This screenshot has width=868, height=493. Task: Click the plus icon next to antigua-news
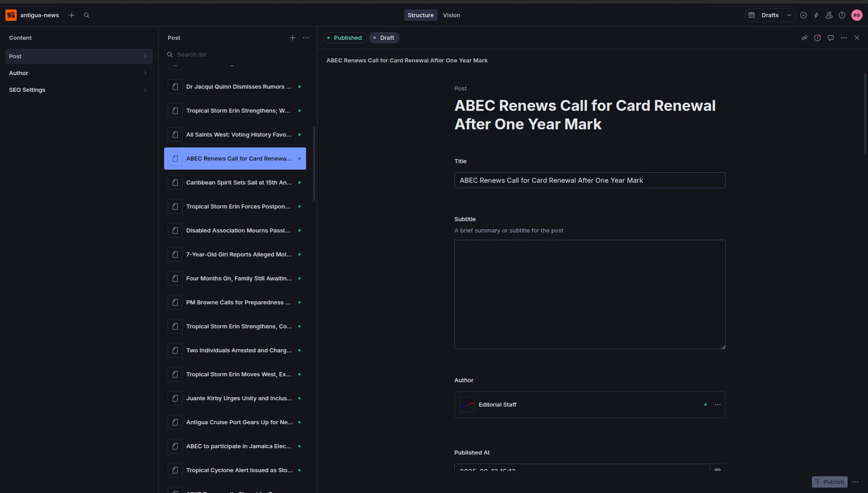(x=71, y=15)
